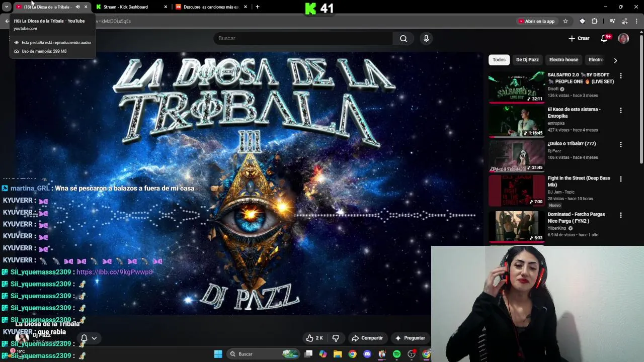Viewport: 644px width, 362px height.
Task: Open Dominated - Fercho Pargas video title
Action: (576, 218)
